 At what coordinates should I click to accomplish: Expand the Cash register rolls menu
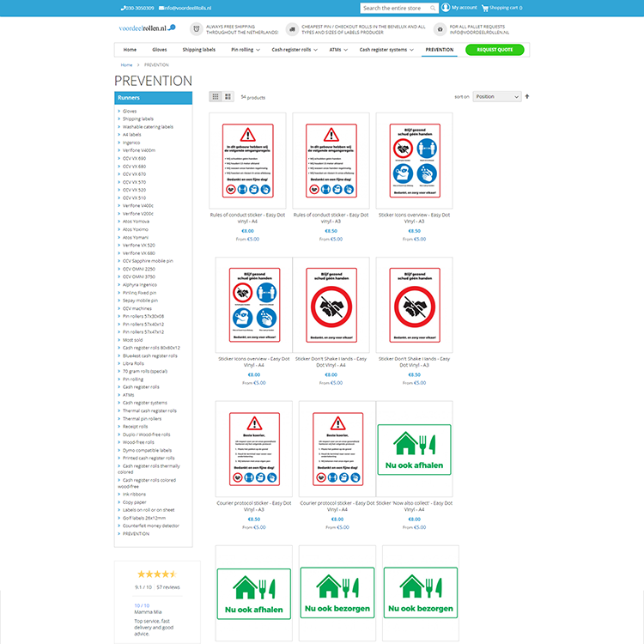pos(295,50)
